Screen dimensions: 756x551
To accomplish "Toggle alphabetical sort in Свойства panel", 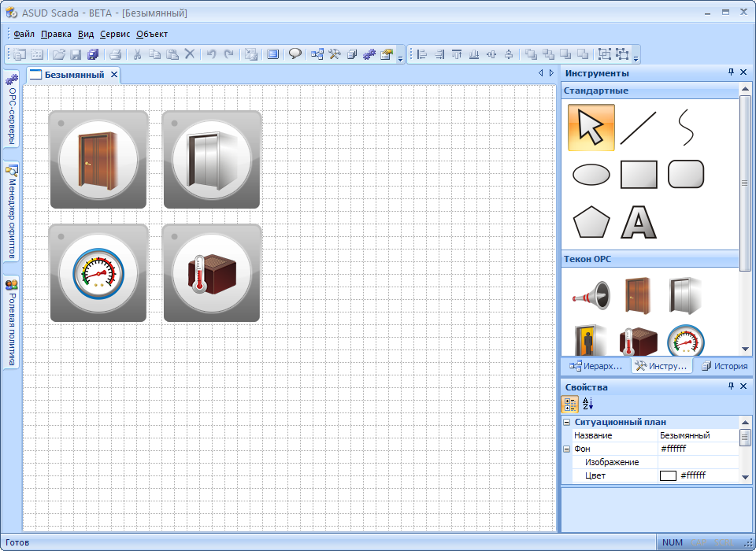I will coord(587,405).
